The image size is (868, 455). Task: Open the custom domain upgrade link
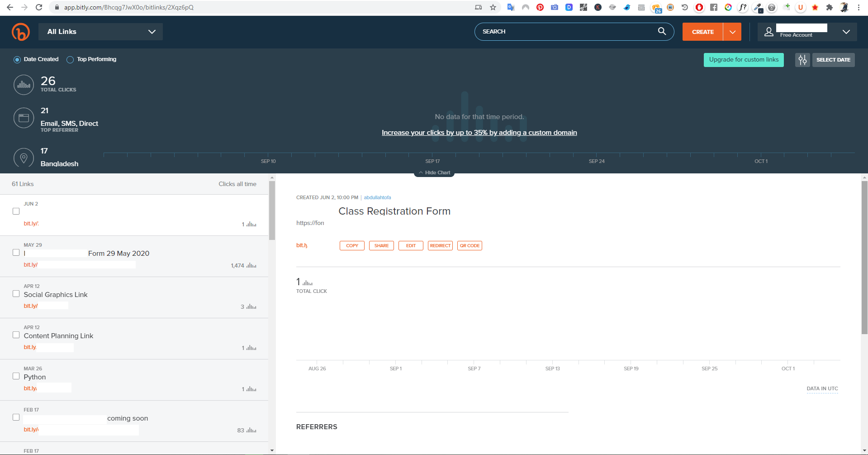[x=479, y=132]
